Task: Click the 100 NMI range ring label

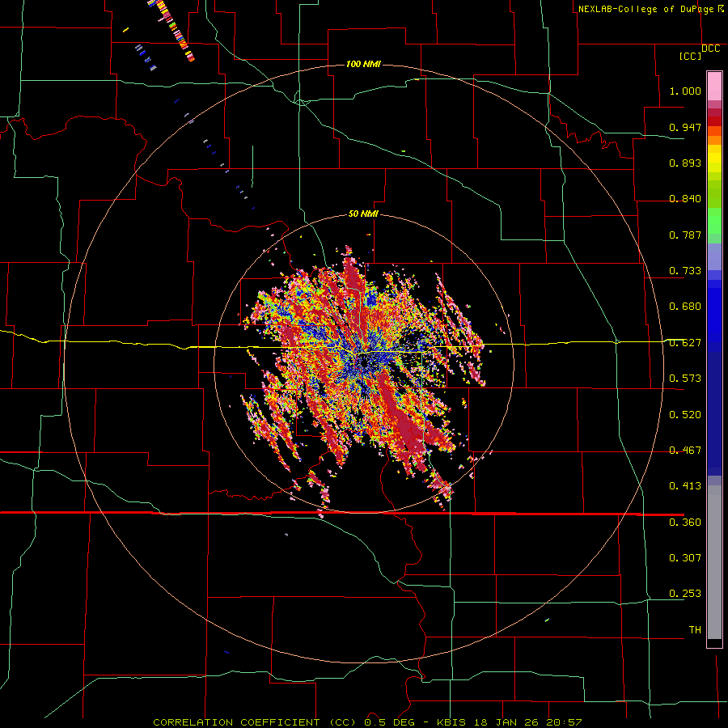Action: [363, 64]
